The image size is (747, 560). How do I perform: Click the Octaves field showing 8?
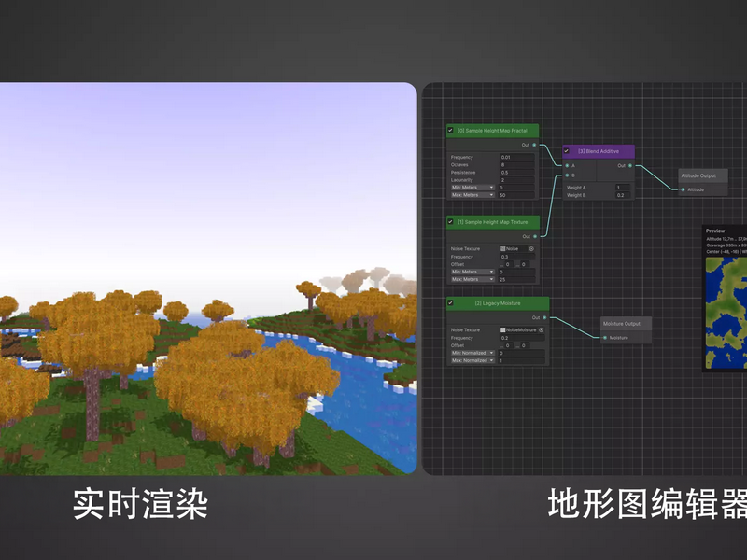coord(517,165)
